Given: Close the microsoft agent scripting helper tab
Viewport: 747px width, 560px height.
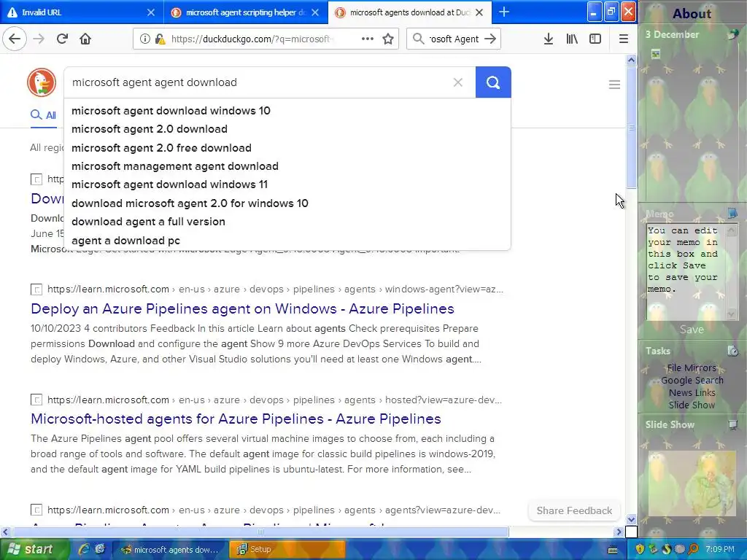Looking at the screenshot, I should tap(315, 12).
